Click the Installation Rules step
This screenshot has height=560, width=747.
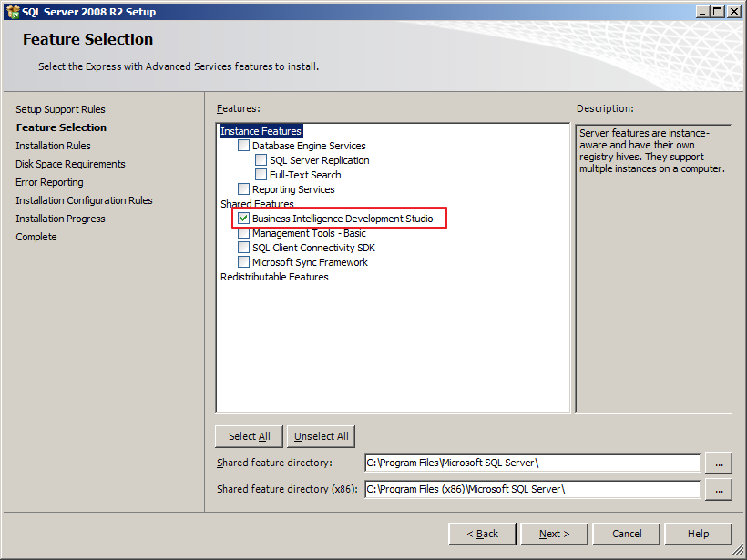tap(53, 146)
